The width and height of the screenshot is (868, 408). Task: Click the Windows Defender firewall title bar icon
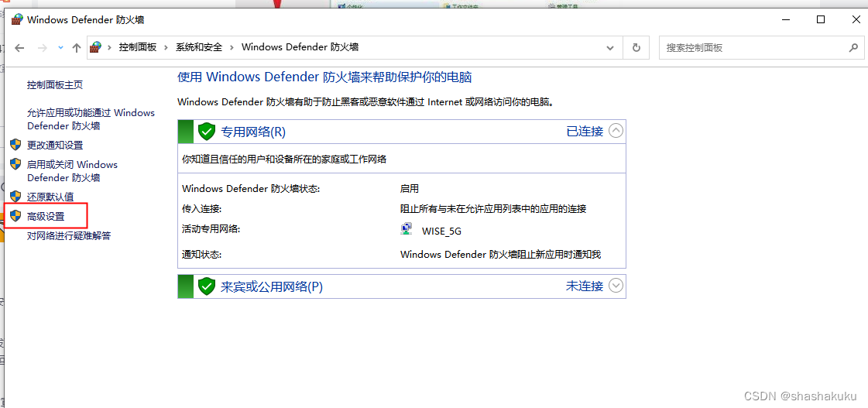point(17,20)
